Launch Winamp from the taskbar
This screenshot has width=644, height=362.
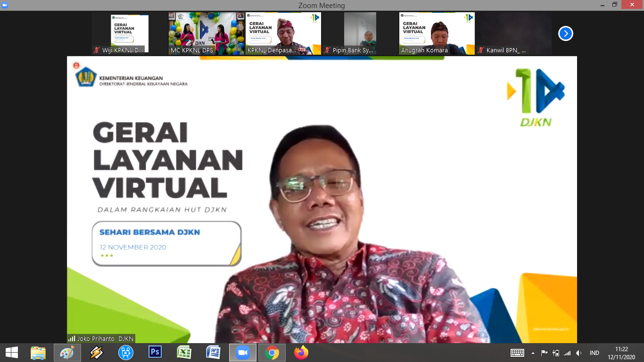(x=97, y=353)
